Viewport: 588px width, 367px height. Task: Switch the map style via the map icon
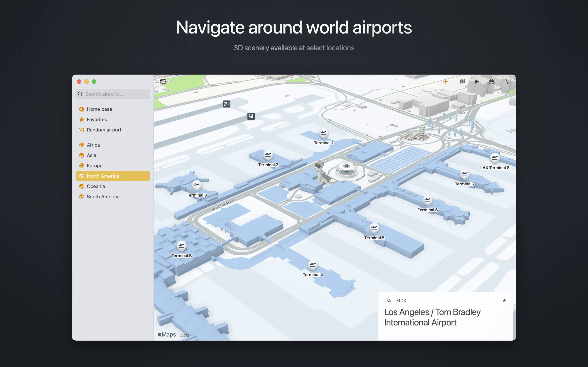(x=462, y=82)
